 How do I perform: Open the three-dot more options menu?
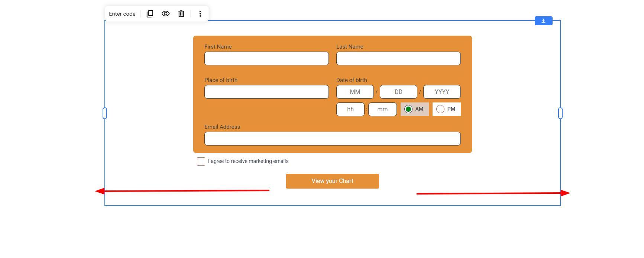point(200,14)
